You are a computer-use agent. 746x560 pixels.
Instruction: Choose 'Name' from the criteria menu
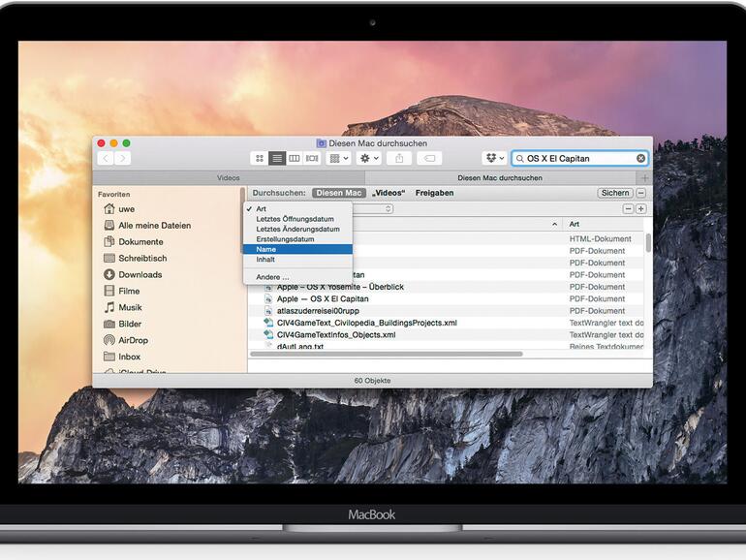pos(266,249)
